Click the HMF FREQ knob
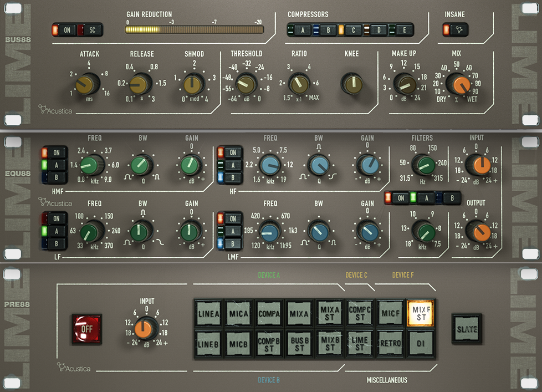Viewport: 542px width, 392px height. (93, 165)
